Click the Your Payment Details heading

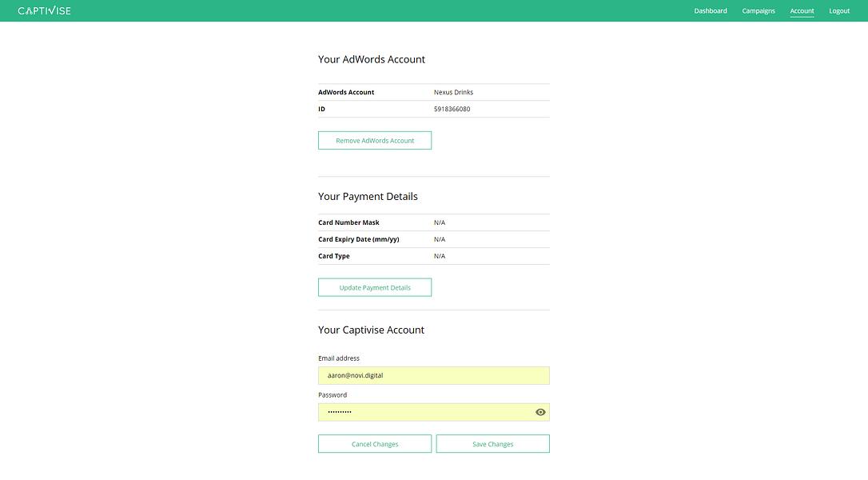[368, 196]
